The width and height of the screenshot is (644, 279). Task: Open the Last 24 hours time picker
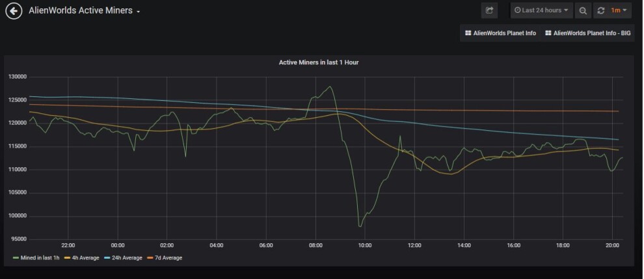point(541,10)
